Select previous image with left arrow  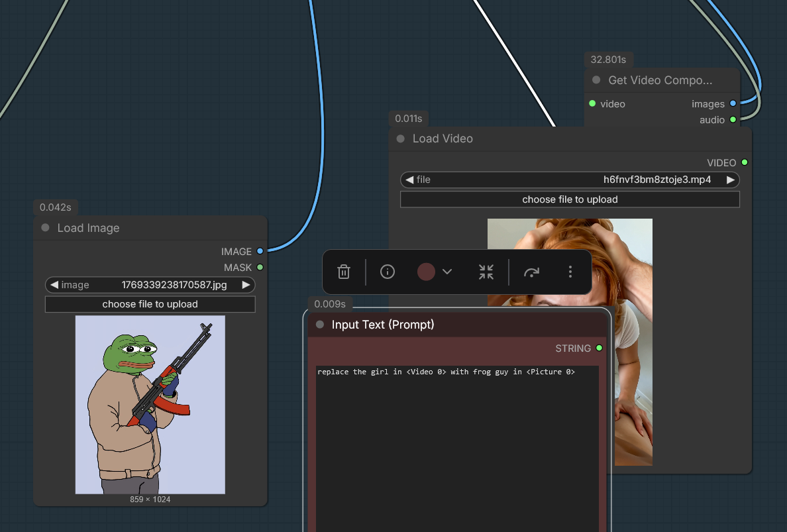click(54, 285)
